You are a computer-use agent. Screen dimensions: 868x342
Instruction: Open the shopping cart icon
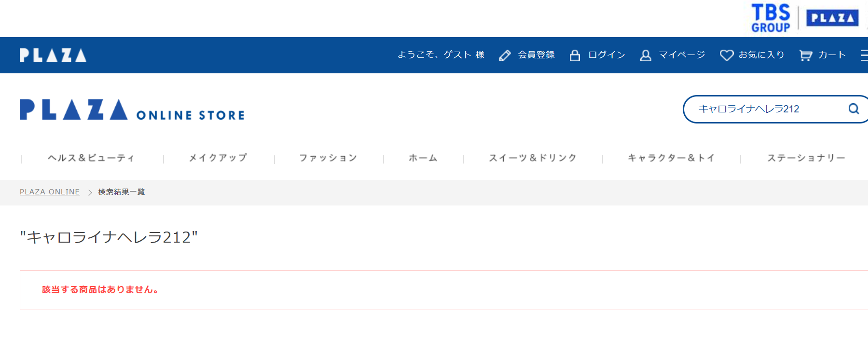pos(805,55)
